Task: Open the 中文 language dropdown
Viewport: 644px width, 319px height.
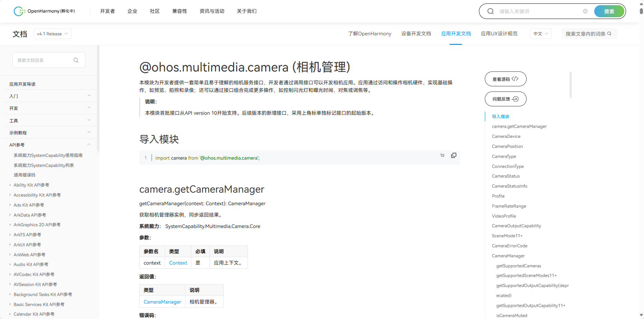Action: click(541, 33)
